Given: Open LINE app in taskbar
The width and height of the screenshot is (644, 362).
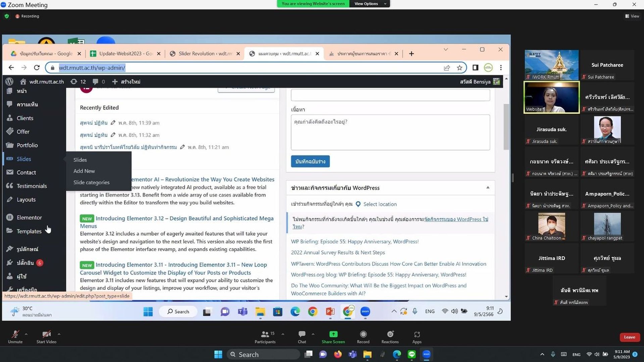Looking at the screenshot, I should (x=412, y=354).
